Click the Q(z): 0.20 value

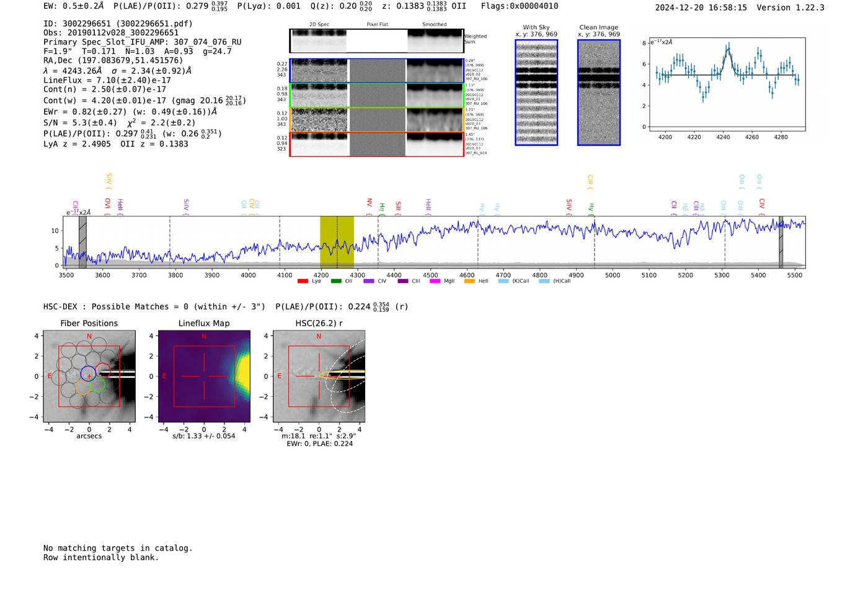pyautogui.click(x=342, y=6)
